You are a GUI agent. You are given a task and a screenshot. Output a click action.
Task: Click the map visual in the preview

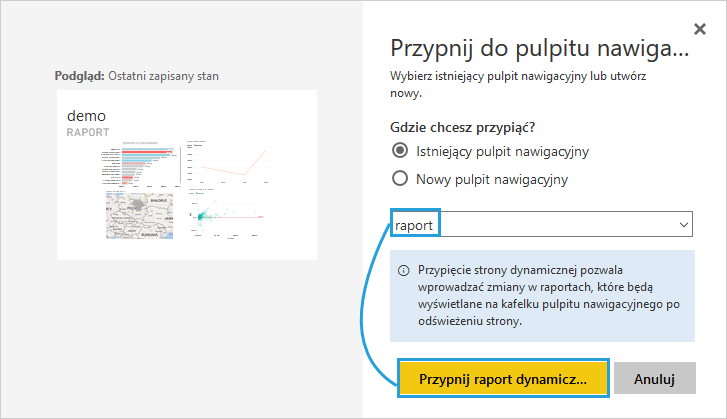click(142, 214)
